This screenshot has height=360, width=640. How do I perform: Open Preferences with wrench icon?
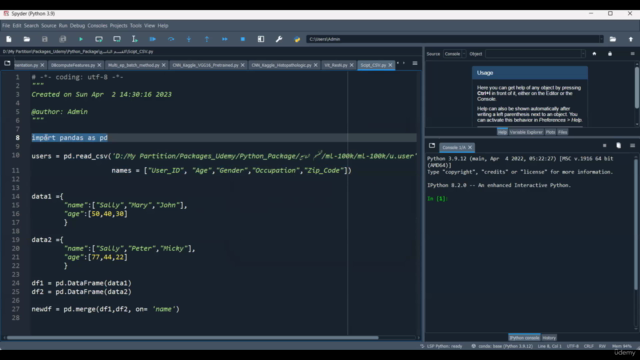pyautogui.click(x=279, y=39)
